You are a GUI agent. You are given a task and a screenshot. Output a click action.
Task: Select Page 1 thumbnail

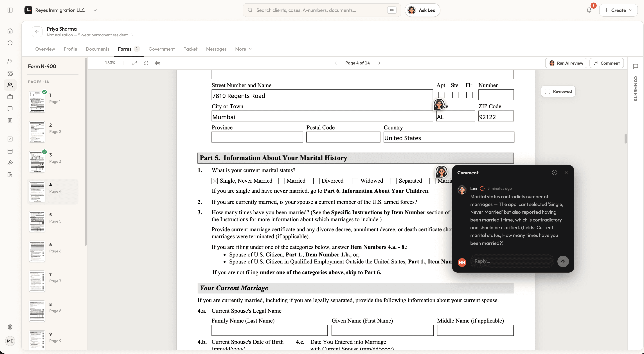pyautogui.click(x=37, y=102)
